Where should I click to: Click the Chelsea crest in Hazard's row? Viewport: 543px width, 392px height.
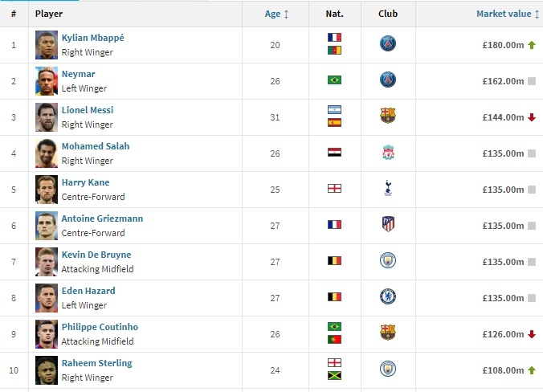click(388, 296)
